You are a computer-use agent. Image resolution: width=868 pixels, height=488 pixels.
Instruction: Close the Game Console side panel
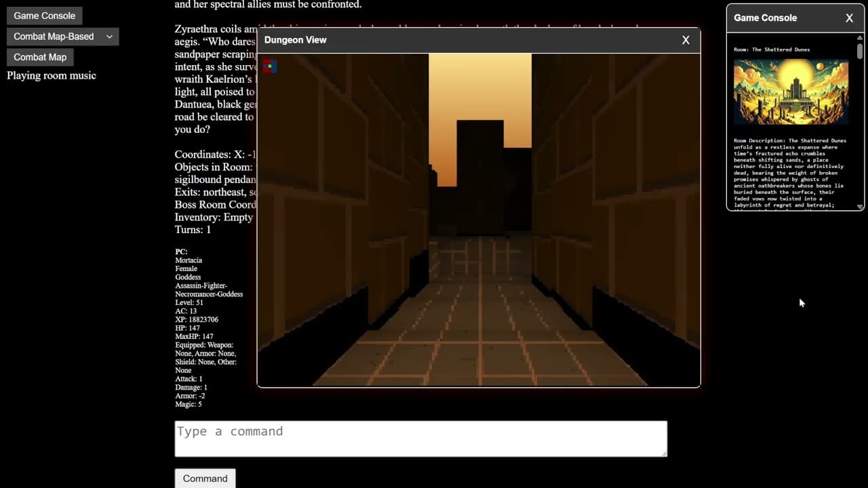pos(849,18)
